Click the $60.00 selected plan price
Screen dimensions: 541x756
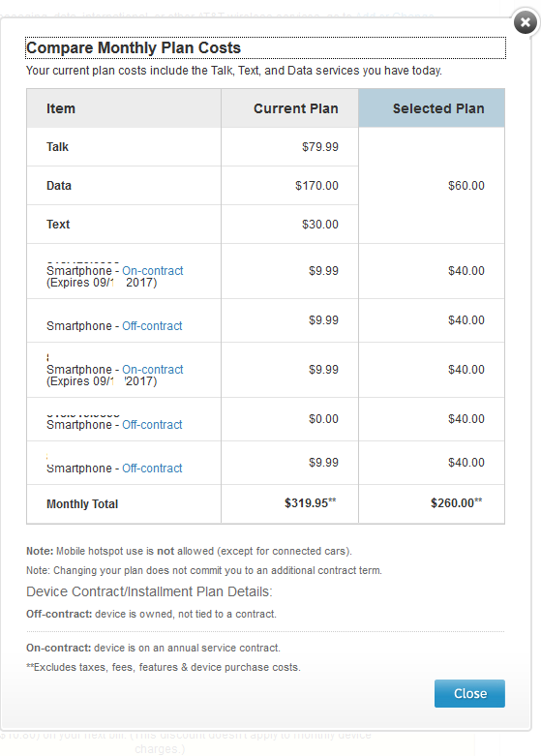[x=466, y=186]
